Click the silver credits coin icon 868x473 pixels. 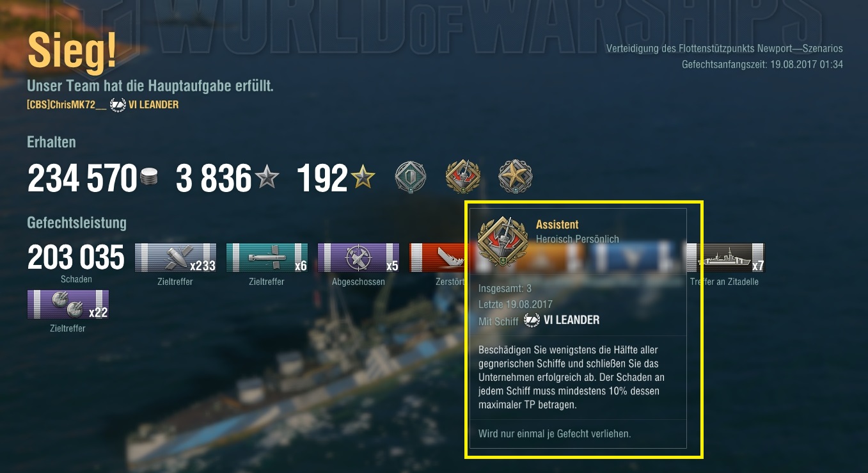tap(148, 179)
